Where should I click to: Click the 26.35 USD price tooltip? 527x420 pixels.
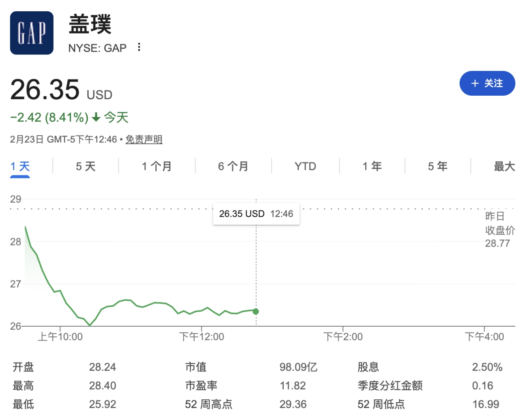[256, 213]
